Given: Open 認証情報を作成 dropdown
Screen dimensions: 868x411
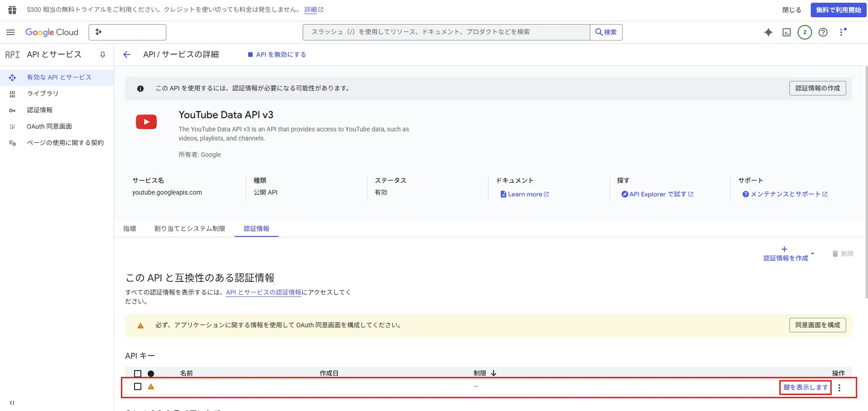Looking at the screenshot, I should (788, 254).
